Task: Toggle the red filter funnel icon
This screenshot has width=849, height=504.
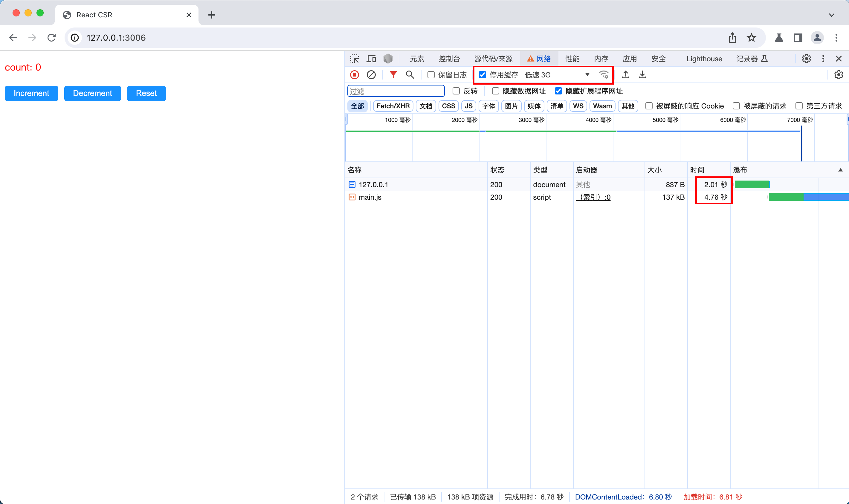Action: click(393, 75)
